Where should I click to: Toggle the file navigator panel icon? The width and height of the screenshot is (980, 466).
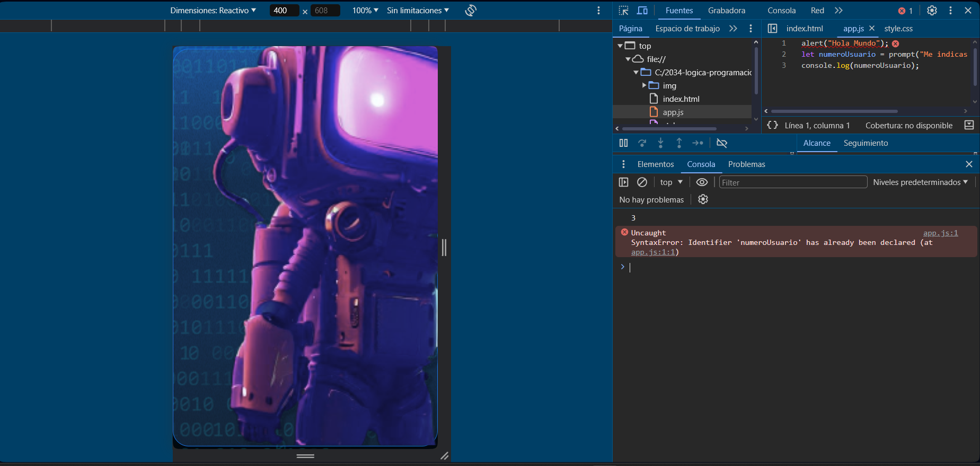coord(772,29)
